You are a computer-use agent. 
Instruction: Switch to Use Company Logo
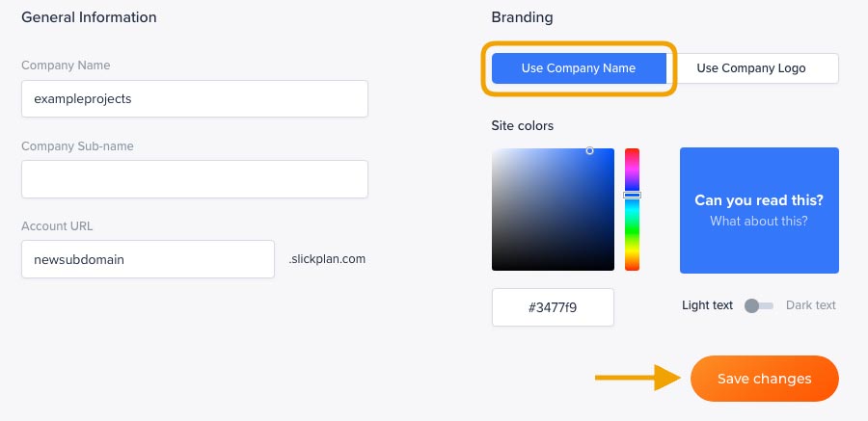click(751, 68)
